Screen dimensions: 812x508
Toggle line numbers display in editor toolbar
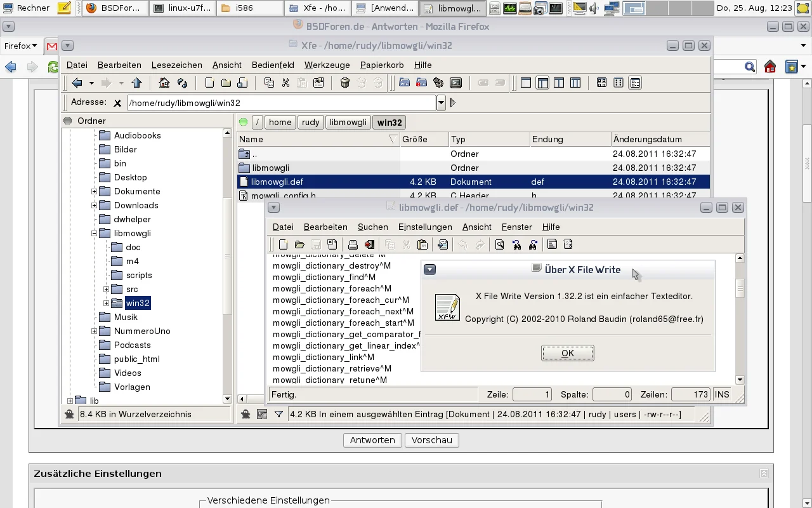coord(568,244)
